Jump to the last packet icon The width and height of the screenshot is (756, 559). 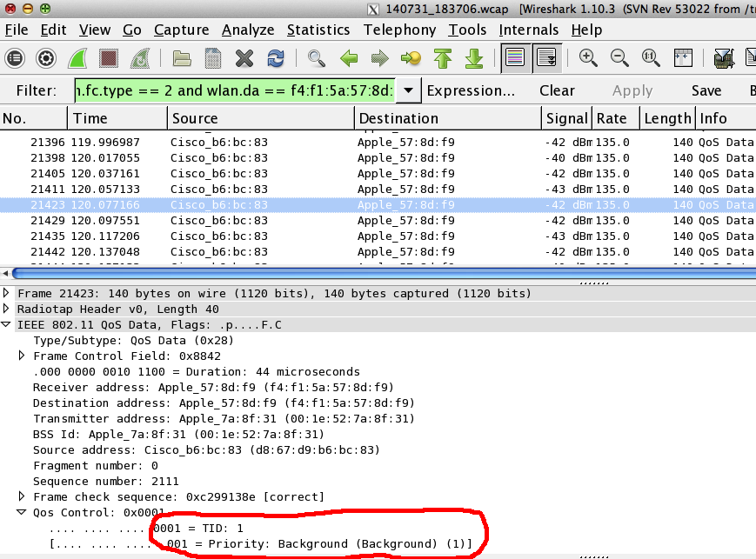(x=474, y=58)
